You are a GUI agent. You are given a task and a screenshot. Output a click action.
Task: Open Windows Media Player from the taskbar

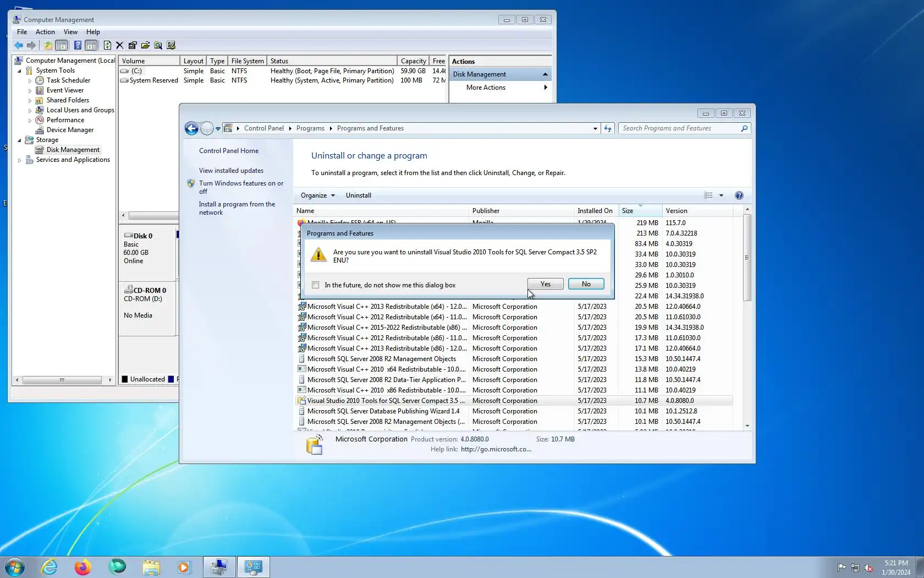[x=184, y=567]
